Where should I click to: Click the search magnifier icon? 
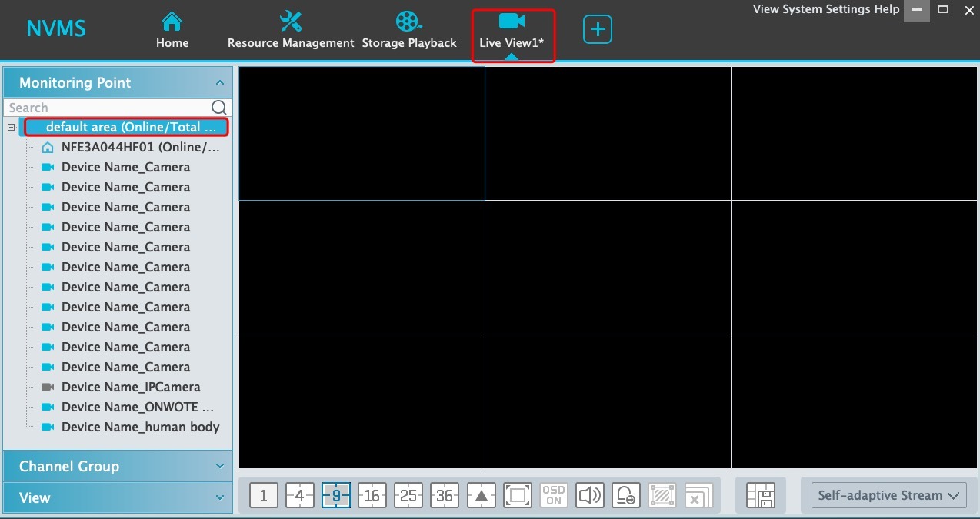pos(219,108)
